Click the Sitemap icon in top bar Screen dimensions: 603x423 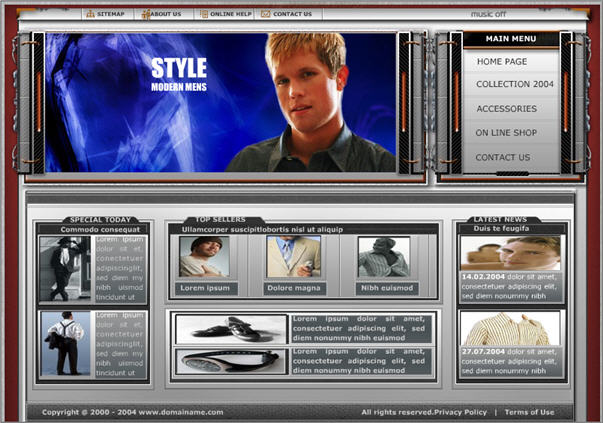90,15
